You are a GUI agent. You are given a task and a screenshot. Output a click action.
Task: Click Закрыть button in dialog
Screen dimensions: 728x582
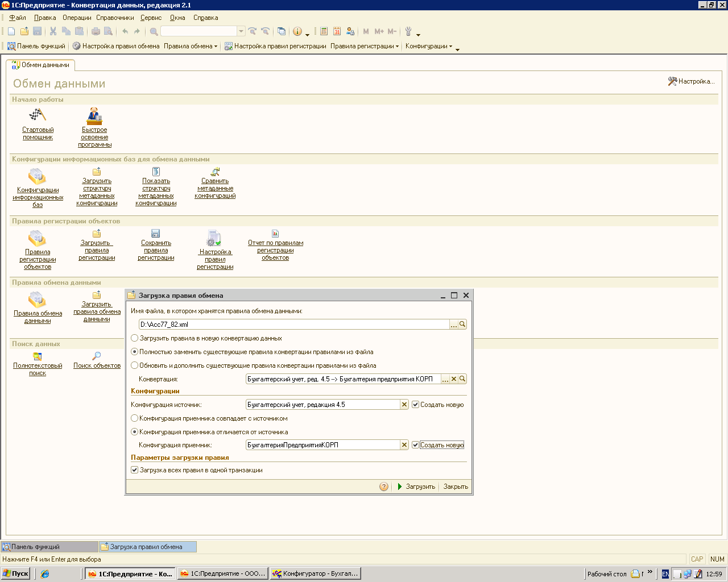[x=456, y=487]
